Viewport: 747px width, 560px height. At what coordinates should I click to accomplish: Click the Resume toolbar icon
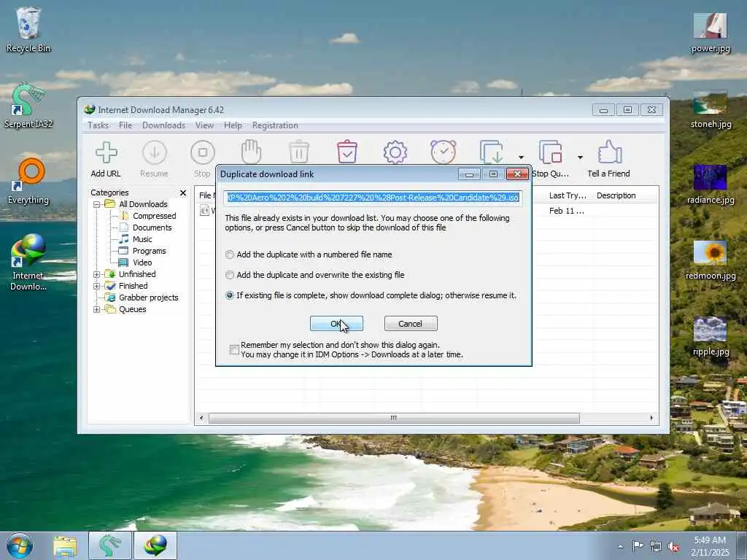[x=155, y=153]
